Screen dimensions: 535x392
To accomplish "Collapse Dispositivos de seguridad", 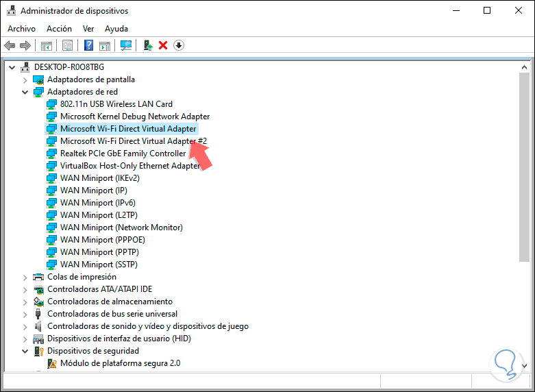I will coord(25,351).
